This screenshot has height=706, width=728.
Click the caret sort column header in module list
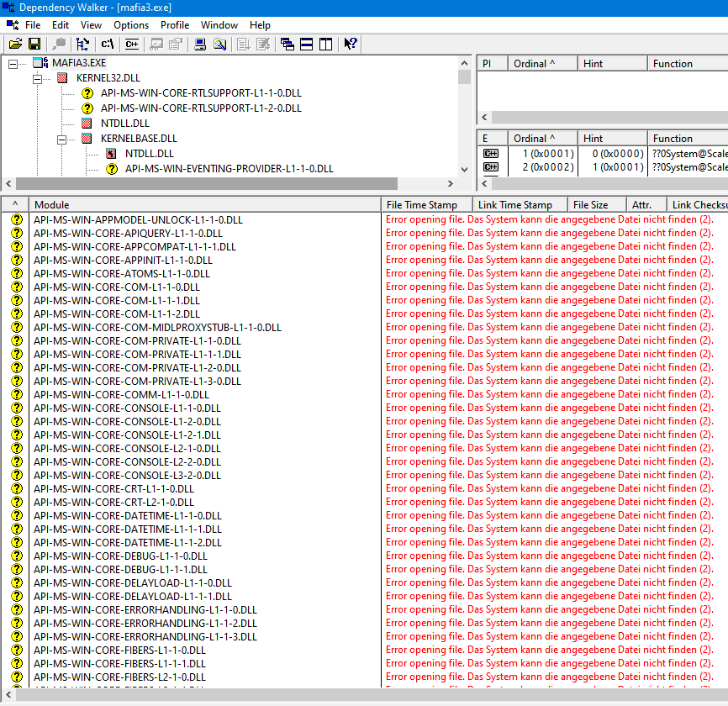coord(15,205)
